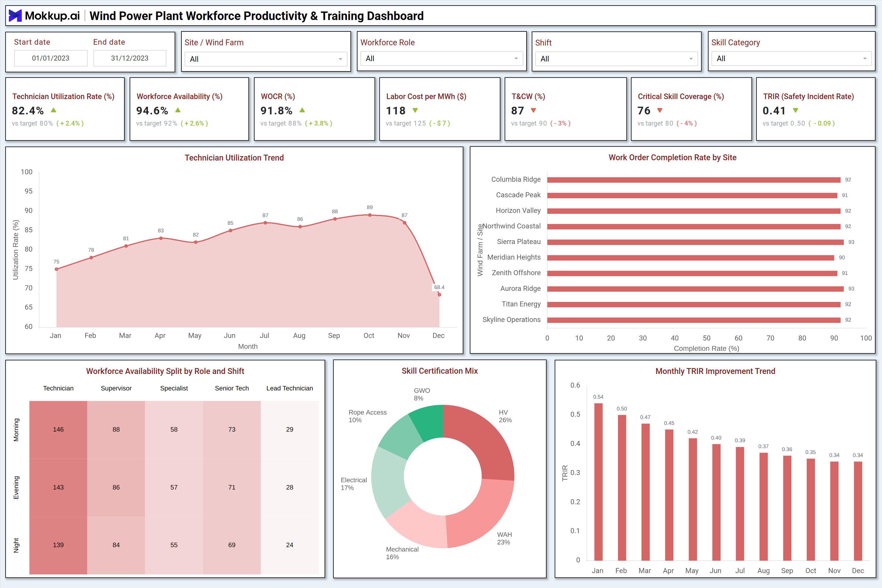Click the Start date field 01/01/2023
The width and height of the screenshot is (882, 588).
(51, 58)
